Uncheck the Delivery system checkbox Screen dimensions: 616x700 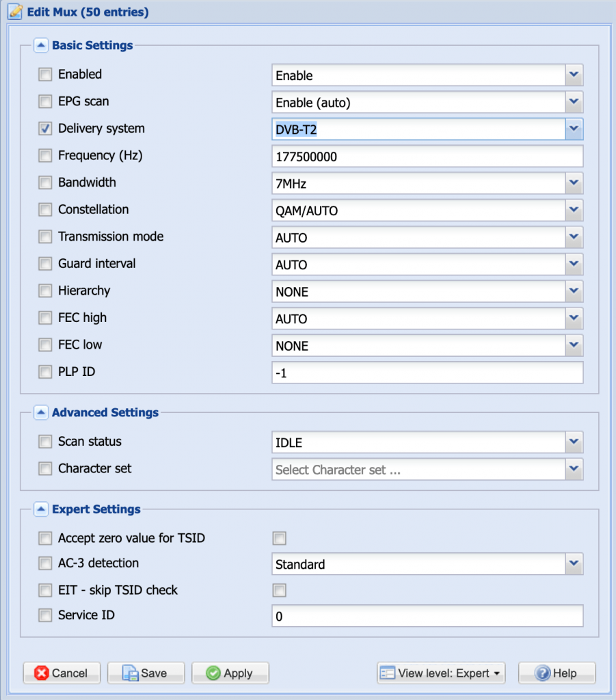(45, 129)
